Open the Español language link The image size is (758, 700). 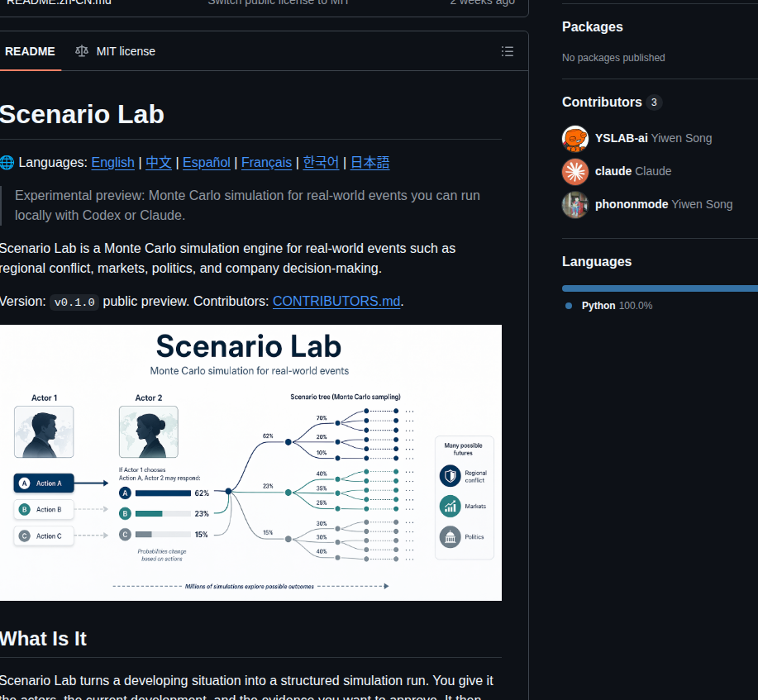[207, 163]
